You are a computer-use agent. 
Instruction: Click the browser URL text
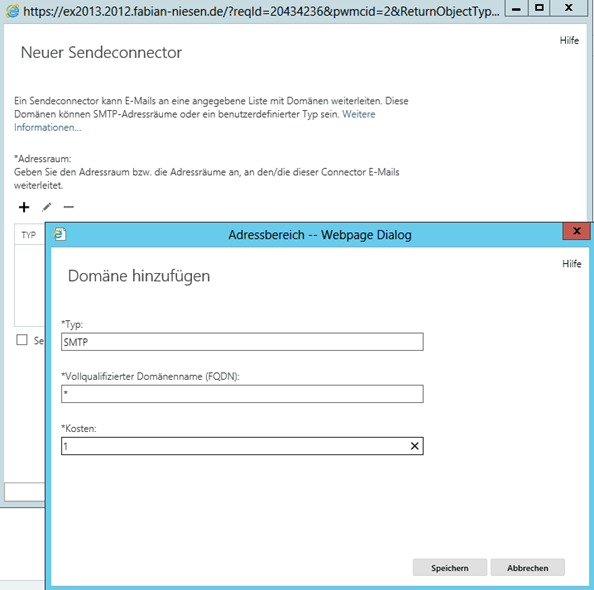click(x=261, y=11)
